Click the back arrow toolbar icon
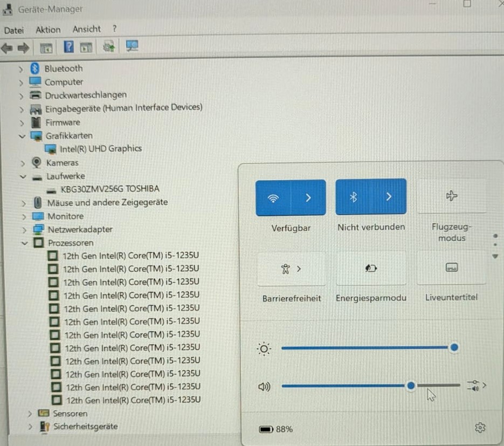Screen dimensions: 504x446 click(x=7, y=49)
